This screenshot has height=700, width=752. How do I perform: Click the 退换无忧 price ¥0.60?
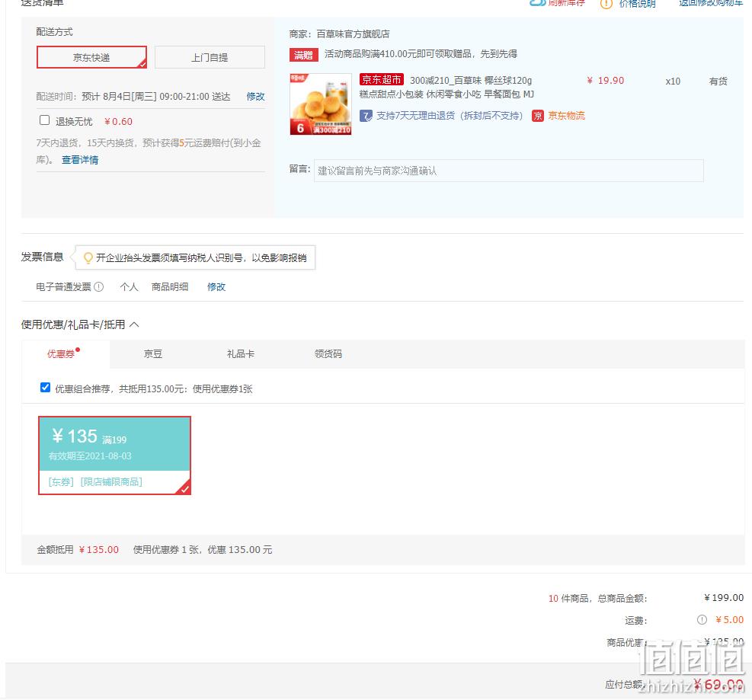pos(118,122)
